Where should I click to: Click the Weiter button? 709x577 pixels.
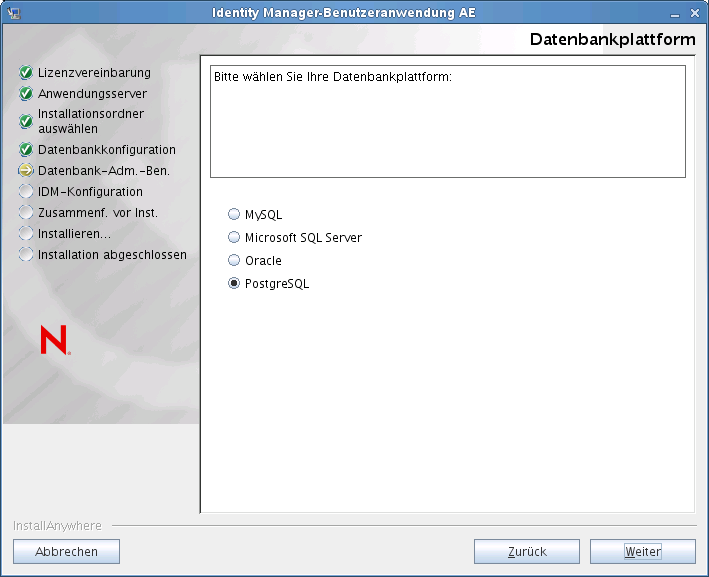[643, 551]
